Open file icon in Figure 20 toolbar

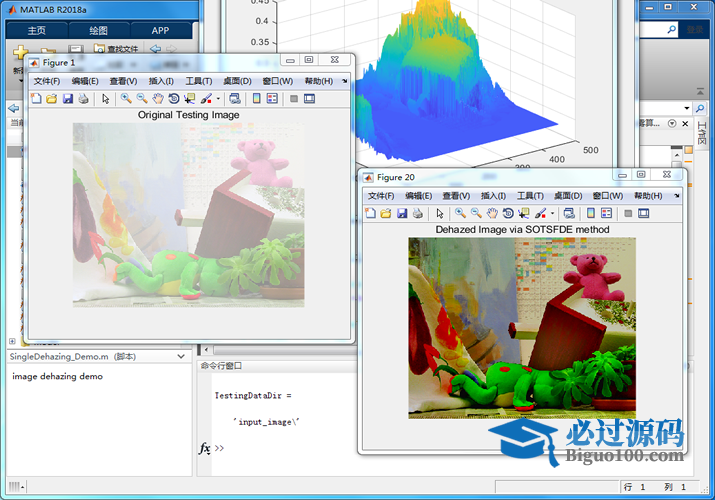pyautogui.click(x=386, y=213)
